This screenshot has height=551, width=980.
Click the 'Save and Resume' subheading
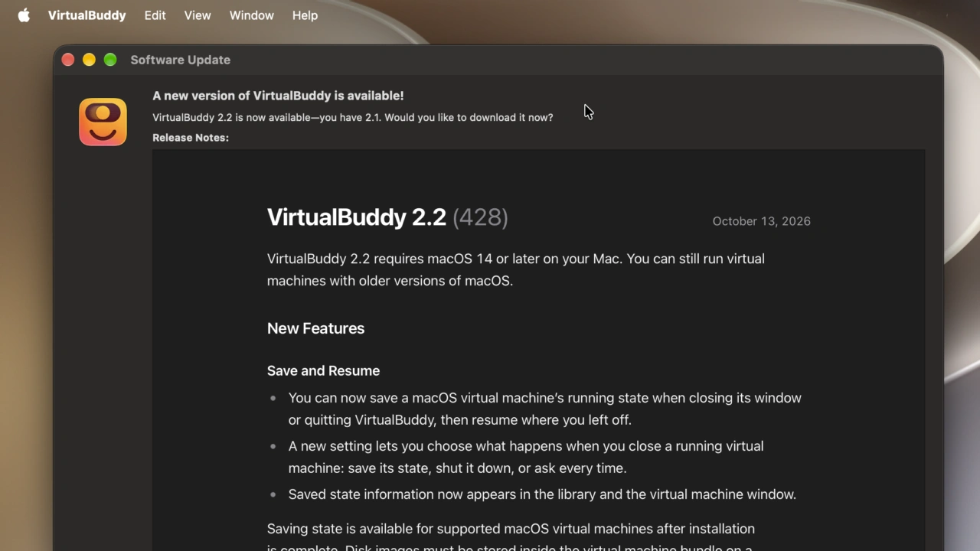323,370
